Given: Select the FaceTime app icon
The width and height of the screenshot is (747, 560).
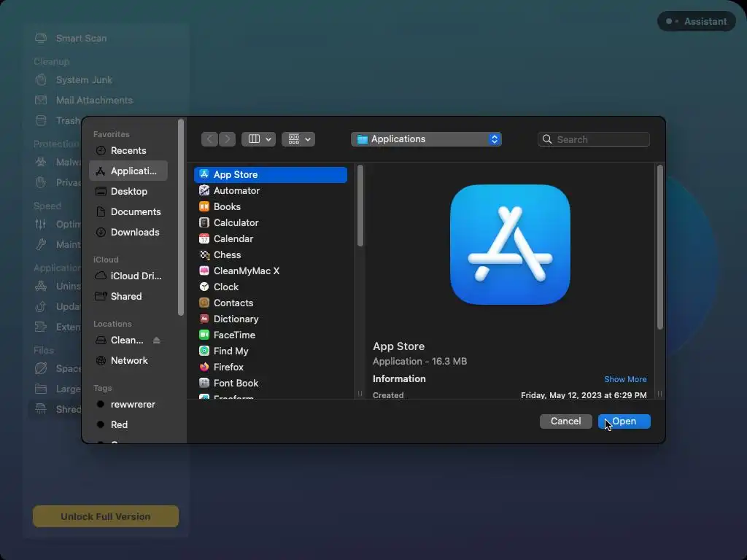Looking at the screenshot, I should (x=204, y=335).
